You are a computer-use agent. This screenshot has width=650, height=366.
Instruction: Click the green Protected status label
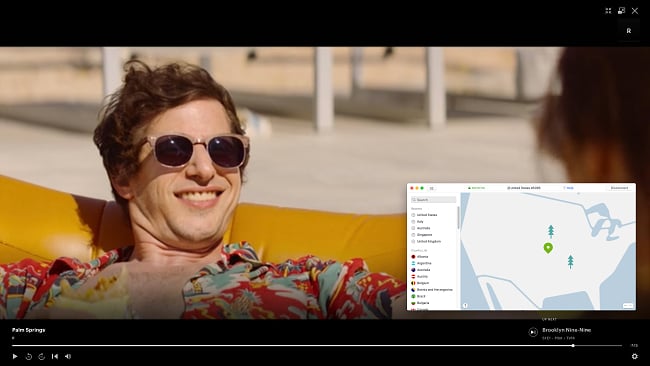pyautogui.click(x=477, y=188)
